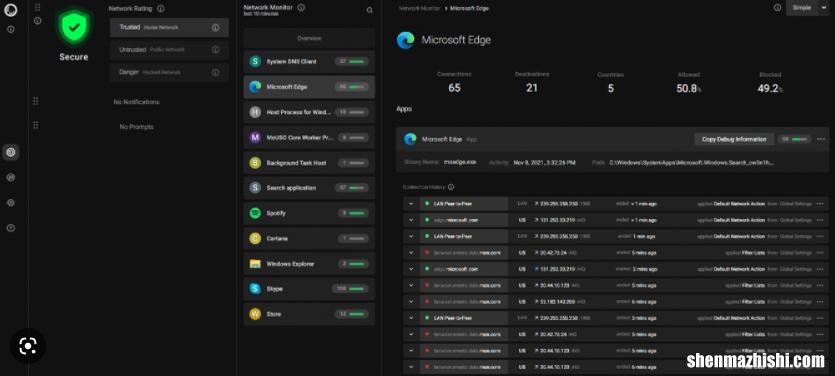Viewport: 835px width, 376px height.
Task: Select Spotify in the app list
Action: pyautogui.click(x=309, y=213)
